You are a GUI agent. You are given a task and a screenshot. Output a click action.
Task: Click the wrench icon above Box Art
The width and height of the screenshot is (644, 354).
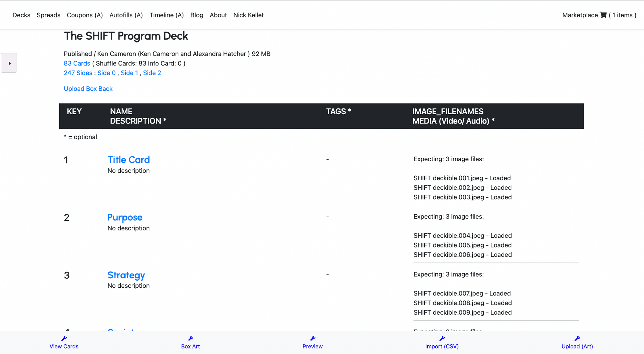[191, 338]
